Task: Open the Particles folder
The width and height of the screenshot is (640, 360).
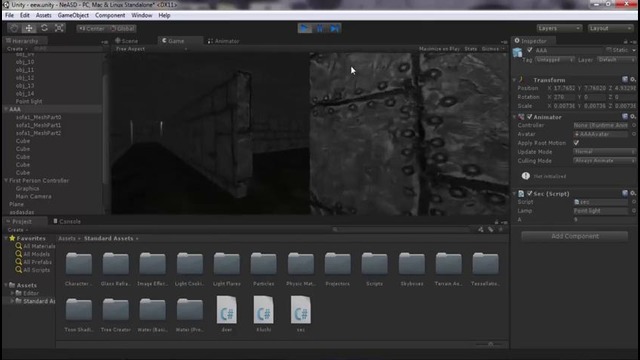Action: (263, 269)
